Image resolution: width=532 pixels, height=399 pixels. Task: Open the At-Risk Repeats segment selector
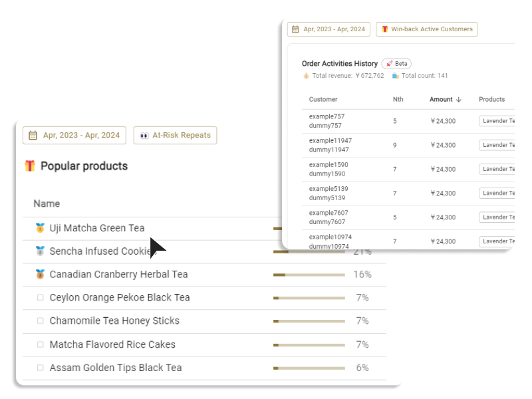(175, 135)
